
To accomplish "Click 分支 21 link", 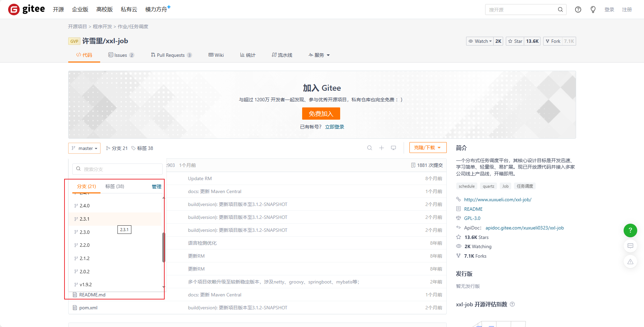I will (x=117, y=148).
